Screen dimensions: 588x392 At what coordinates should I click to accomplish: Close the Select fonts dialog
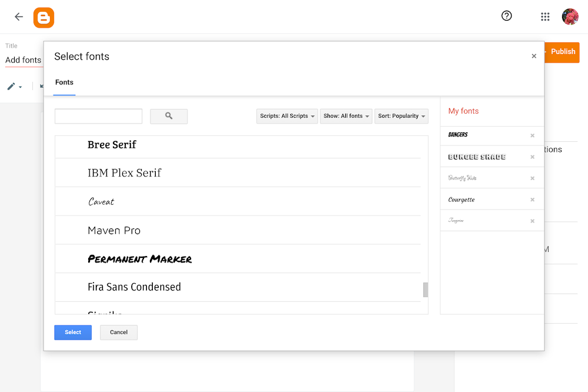pos(534,56)
